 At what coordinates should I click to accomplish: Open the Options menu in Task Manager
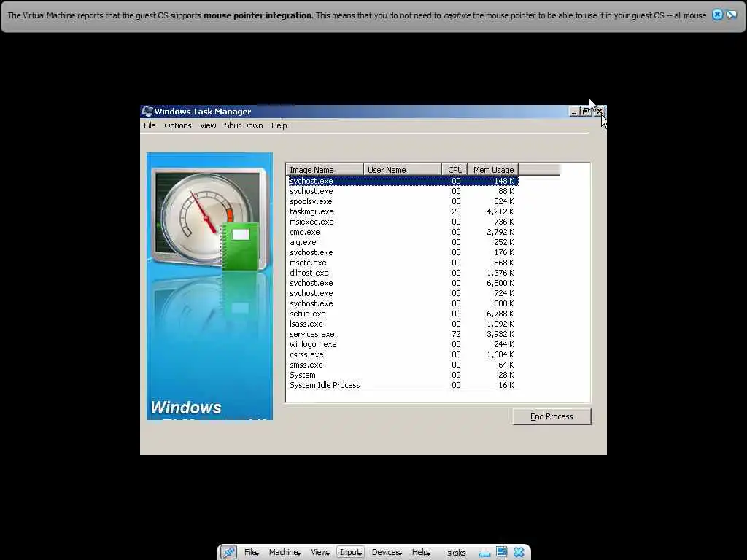[x=178, y=125]
